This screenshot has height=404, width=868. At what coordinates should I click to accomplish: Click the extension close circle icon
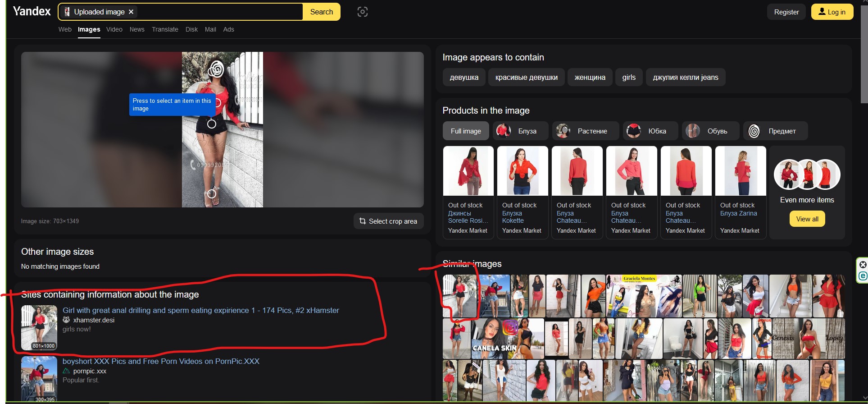(x=863, y=265)
